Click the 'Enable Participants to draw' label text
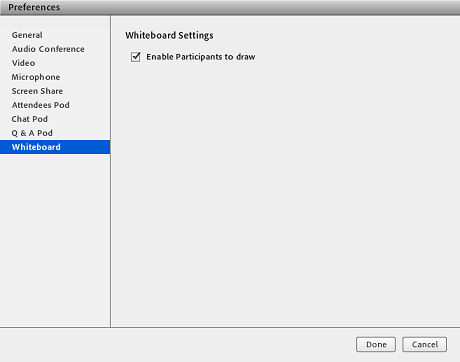460x362 pixels. click(201, 57)
